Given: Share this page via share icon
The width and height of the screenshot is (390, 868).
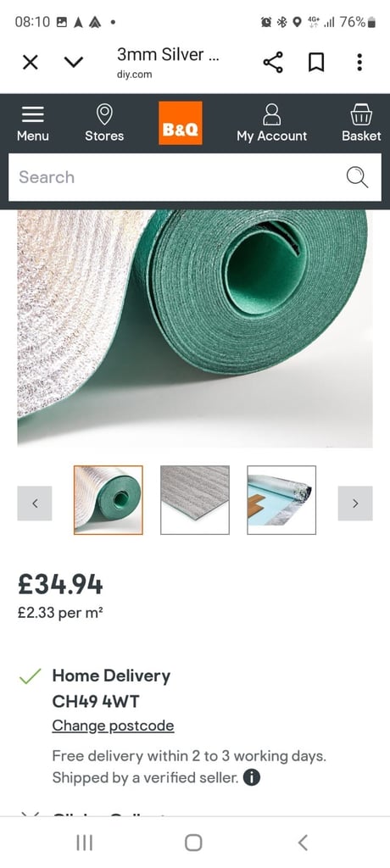Looking at the screenshot, I should tap(273, 63).
